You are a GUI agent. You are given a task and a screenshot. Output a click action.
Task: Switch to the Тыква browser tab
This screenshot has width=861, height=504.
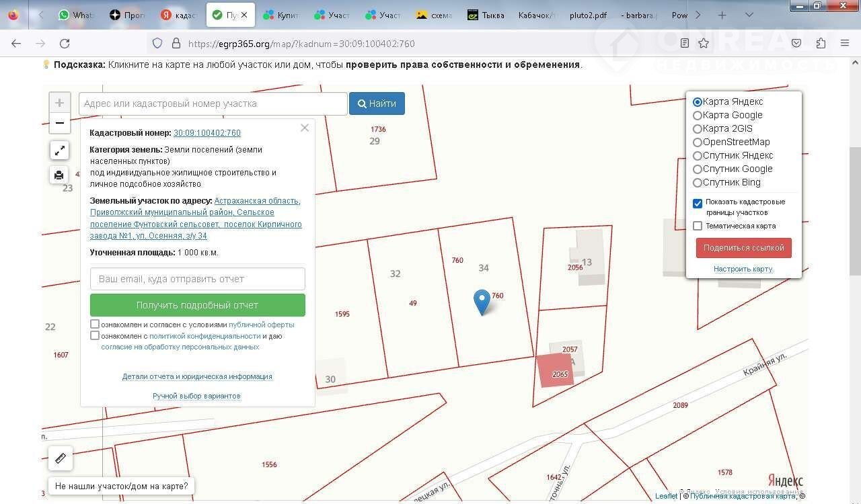[487, 15]
